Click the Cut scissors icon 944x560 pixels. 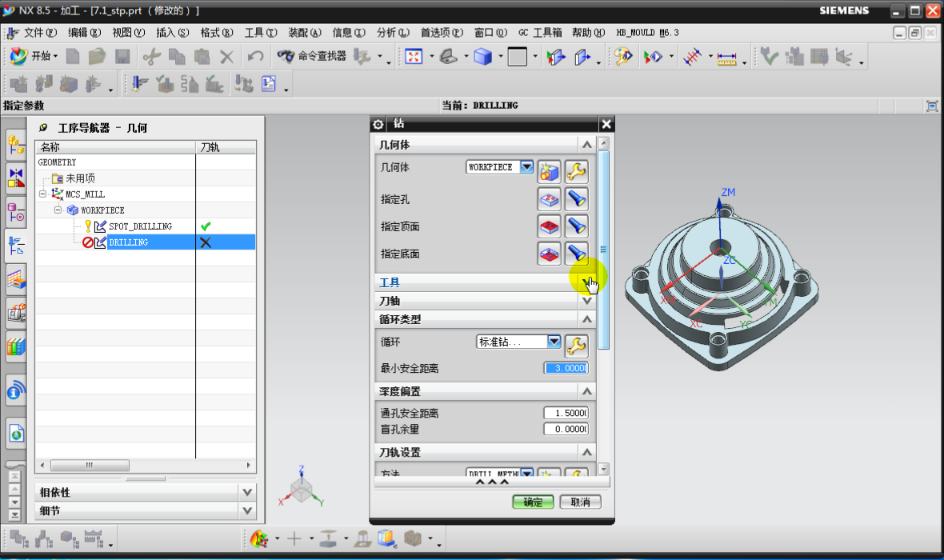152,57
